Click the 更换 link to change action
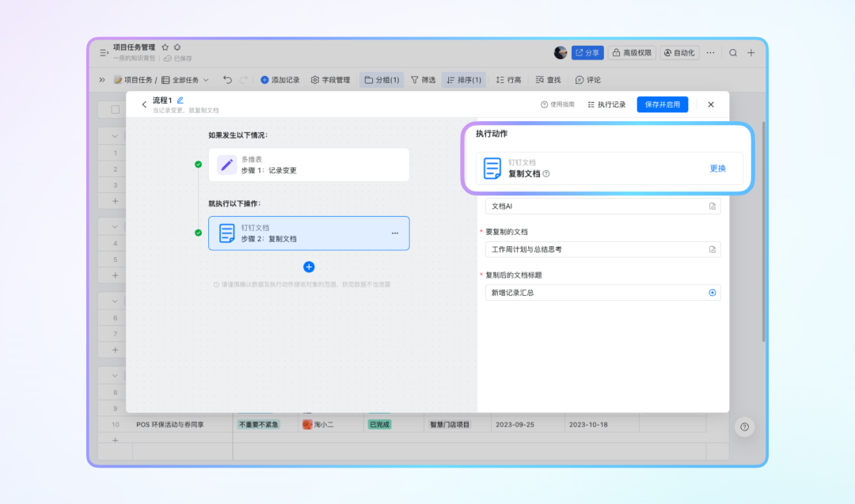The height and width of the screenshot is (504, 855). pos(717,169)
